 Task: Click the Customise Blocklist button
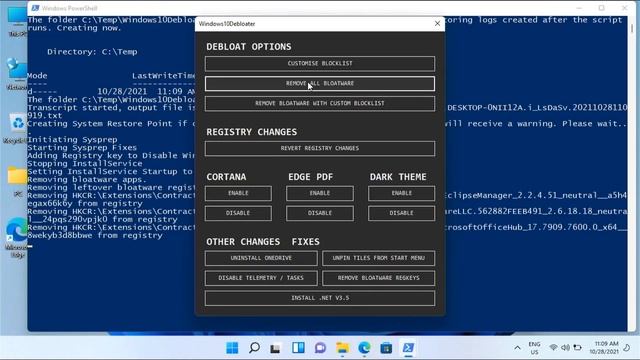[x=320, y=64]
